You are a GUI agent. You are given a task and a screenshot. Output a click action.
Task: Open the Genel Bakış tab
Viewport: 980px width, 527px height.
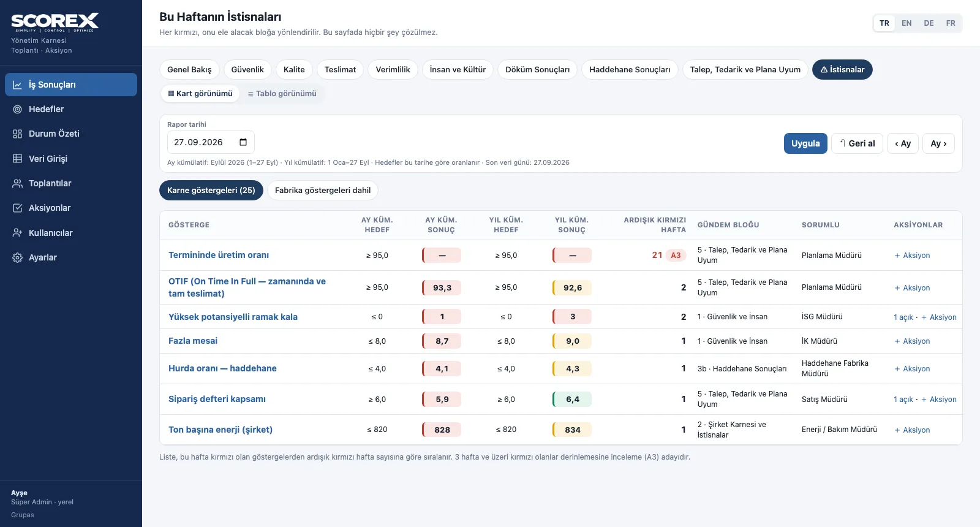point(189,70)
